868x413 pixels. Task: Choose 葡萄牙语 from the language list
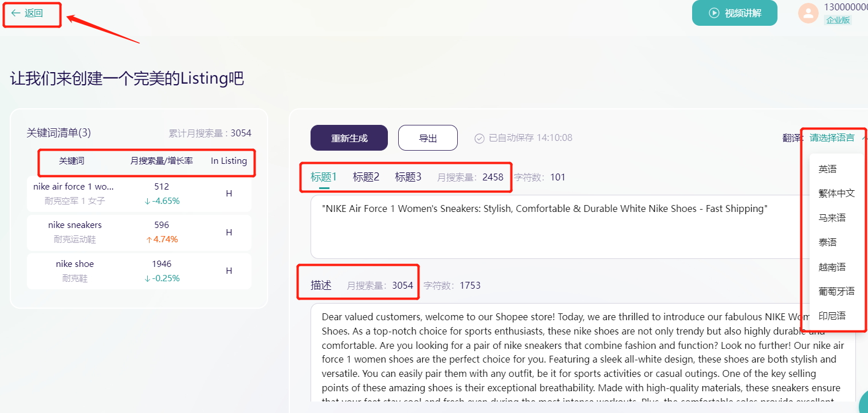[836, 291]
